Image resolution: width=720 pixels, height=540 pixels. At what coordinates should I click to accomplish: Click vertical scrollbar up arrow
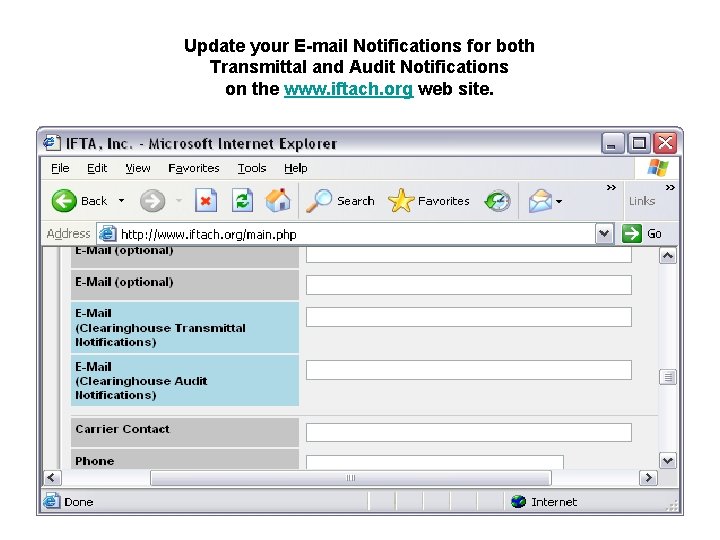click(x=668, y=256)
